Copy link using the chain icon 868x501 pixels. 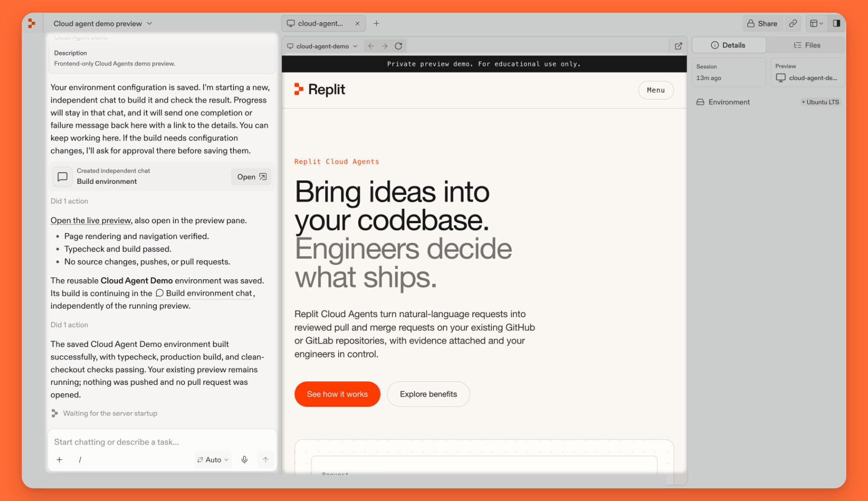pos(793,23)
